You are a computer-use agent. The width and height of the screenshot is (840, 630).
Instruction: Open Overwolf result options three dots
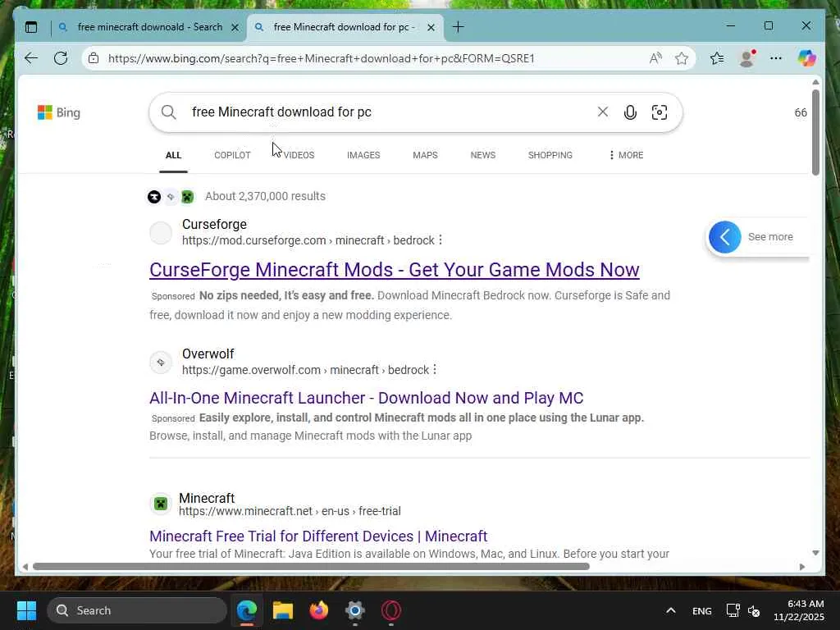(x=435, y=370)
